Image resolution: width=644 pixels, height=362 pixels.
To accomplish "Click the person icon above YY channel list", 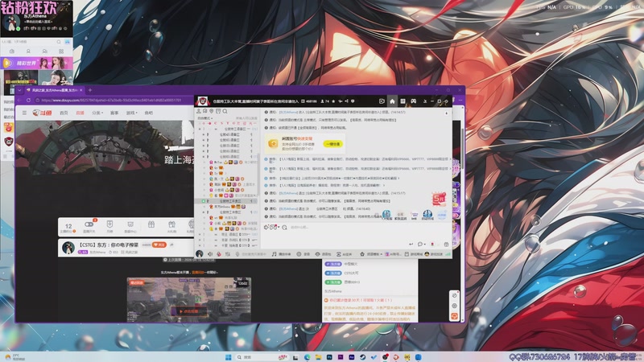I will pos(199,111).
